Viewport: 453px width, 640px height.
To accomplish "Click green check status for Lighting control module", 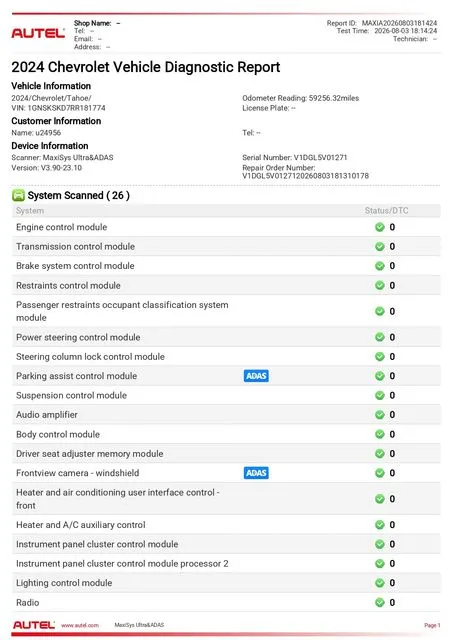I will click(380, 583).
